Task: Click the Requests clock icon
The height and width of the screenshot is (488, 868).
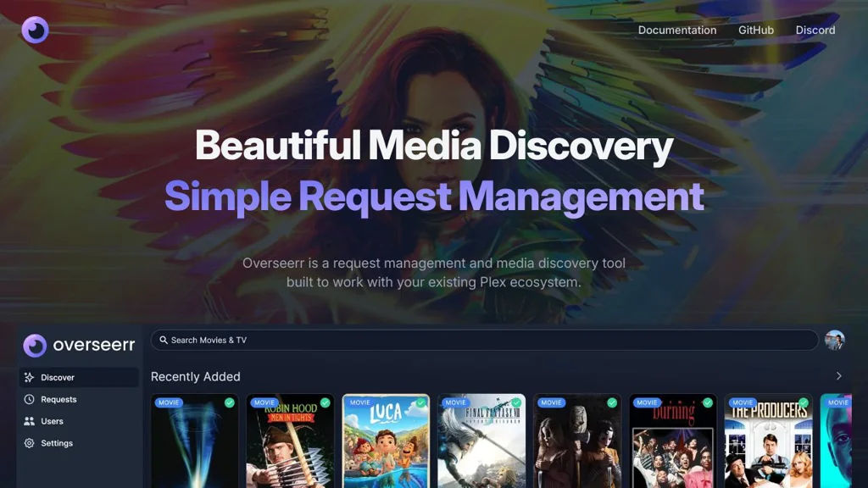Action: [30, 400]
